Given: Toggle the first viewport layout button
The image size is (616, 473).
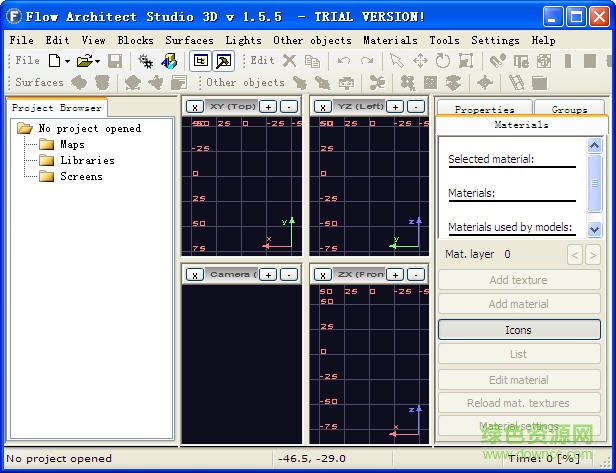Looking at the screenshot, I should coord(200,61).
